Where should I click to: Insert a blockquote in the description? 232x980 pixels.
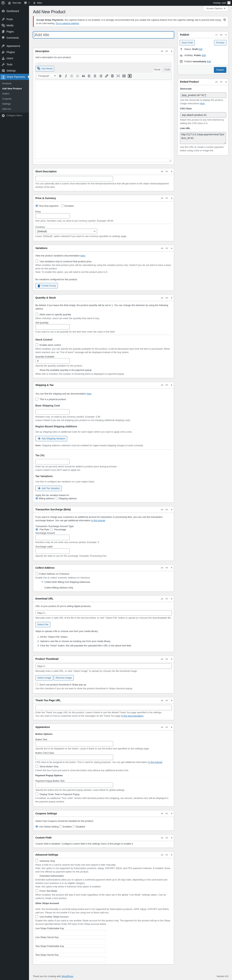(83, 76)
